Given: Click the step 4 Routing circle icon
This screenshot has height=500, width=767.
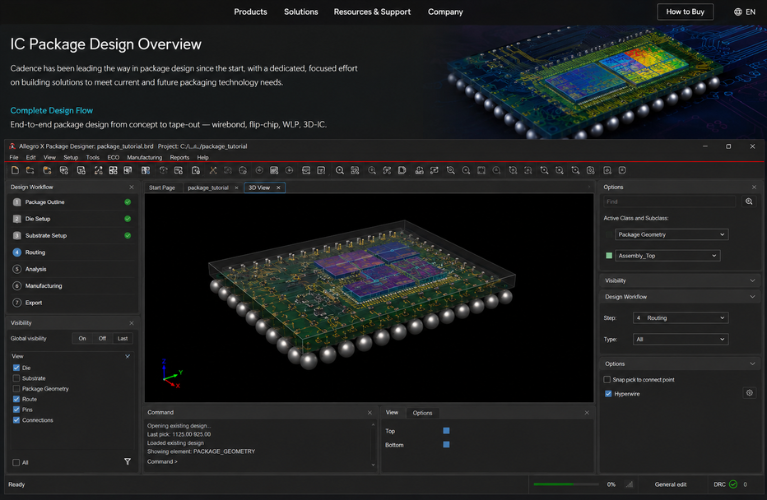Looking at the screenshot, I should [17, 252].
